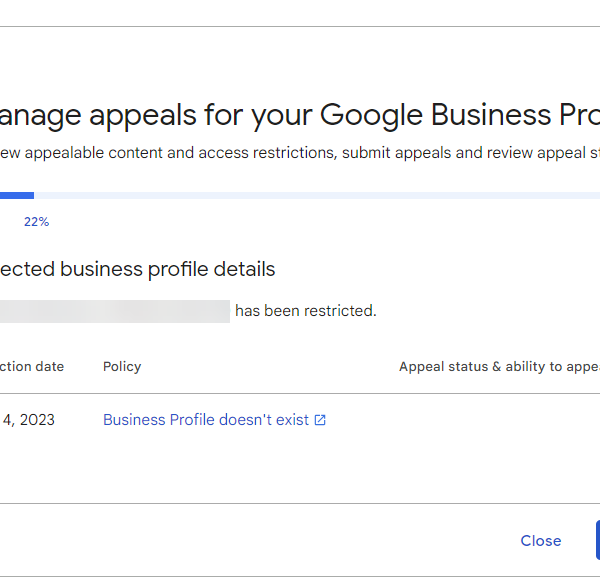Click the unfilled light portion of progress bar
Screen dimensions: 600x582
[300, 195]
